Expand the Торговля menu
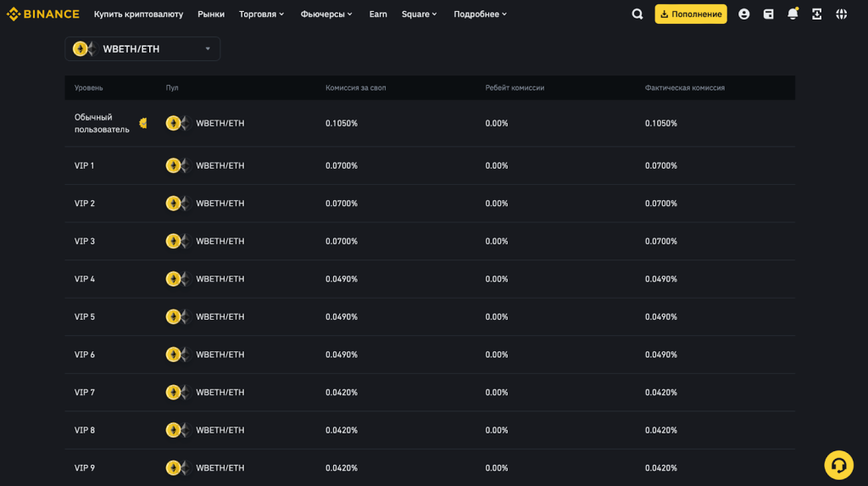The width and height of the screenshot is (868, 486). coord(261,14)
